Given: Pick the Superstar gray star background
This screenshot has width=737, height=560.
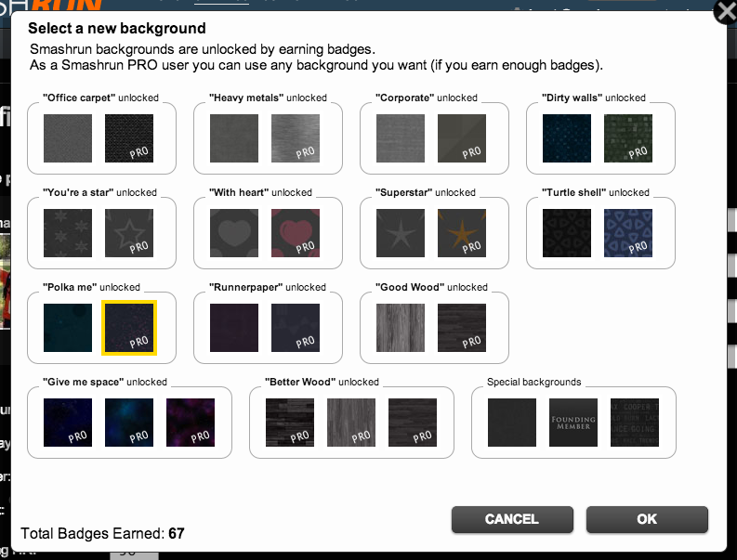Looking at the screenshot, I should 401,233.
